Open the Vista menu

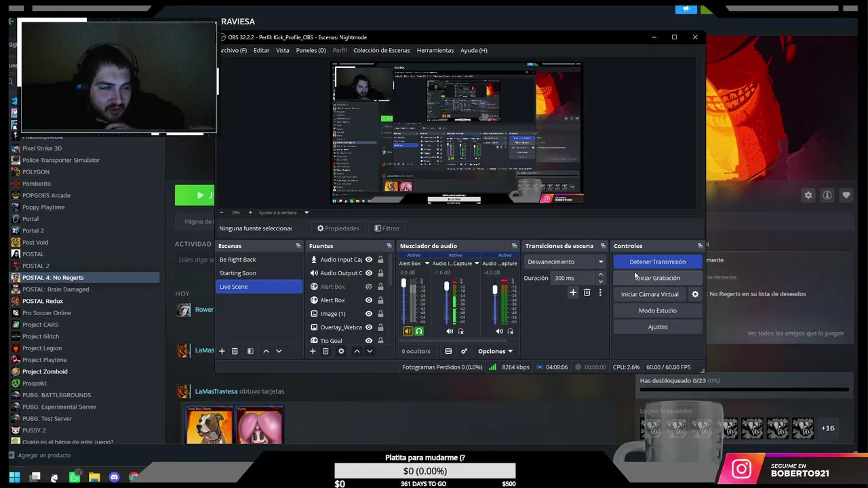[x=283, y=50]
